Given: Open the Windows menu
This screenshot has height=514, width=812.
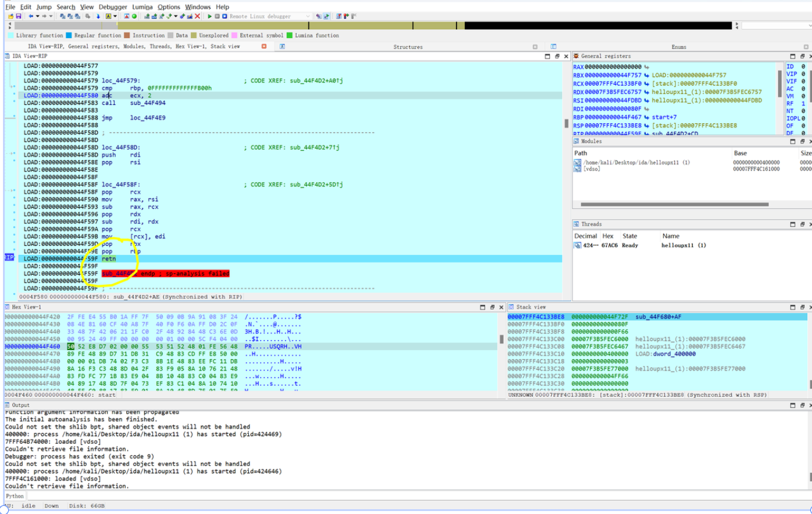Looking at the screenshot, I should [x=198, y=7].
